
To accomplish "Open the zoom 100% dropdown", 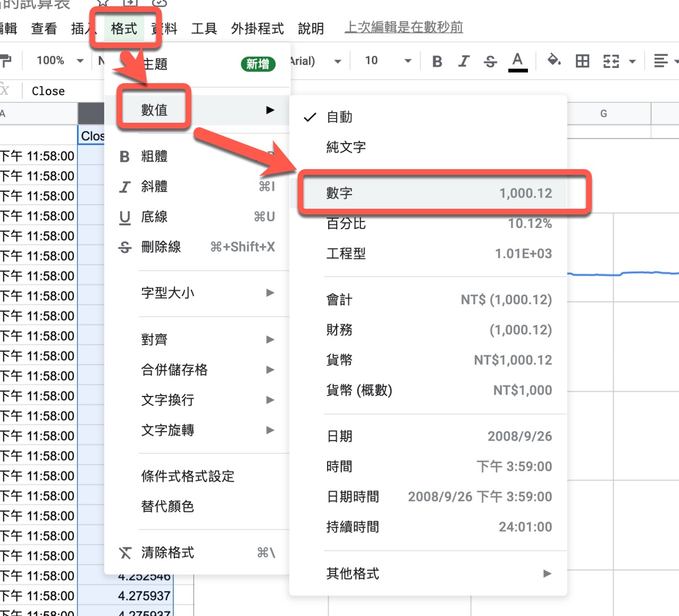I will coord(59,61).
